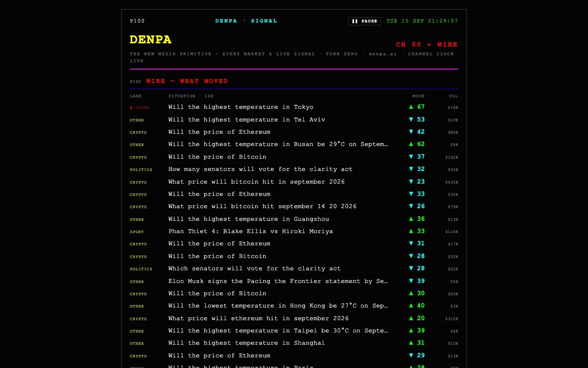Click the red OTHER lane tag on Tokyo row
Image resolution: width=588 pixels, height=368 pixels.
coord(140,108)
